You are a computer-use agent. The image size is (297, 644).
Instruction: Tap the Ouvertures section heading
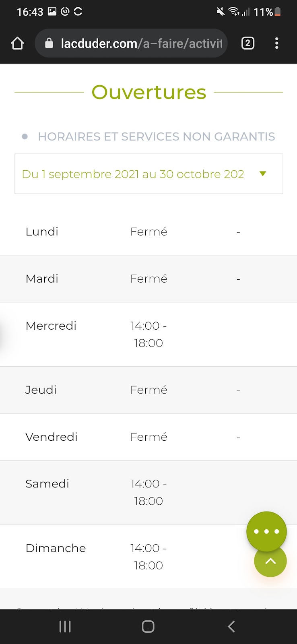[149, 92]
